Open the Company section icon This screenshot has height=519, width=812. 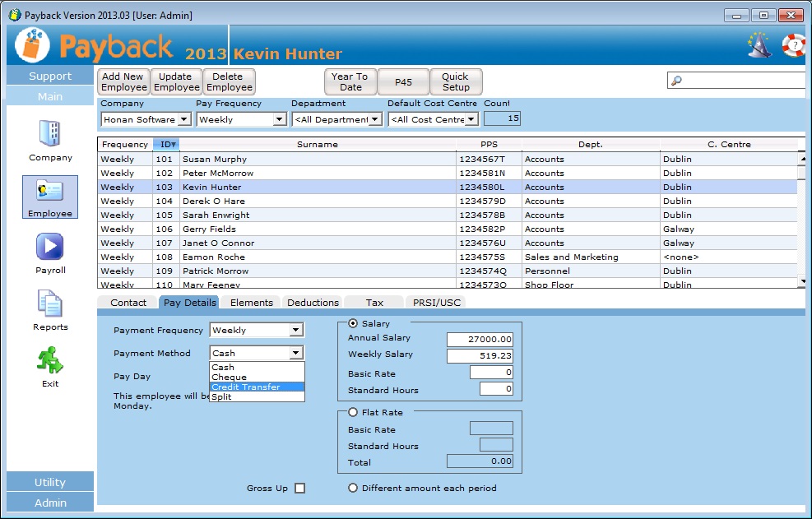[50, 133]
